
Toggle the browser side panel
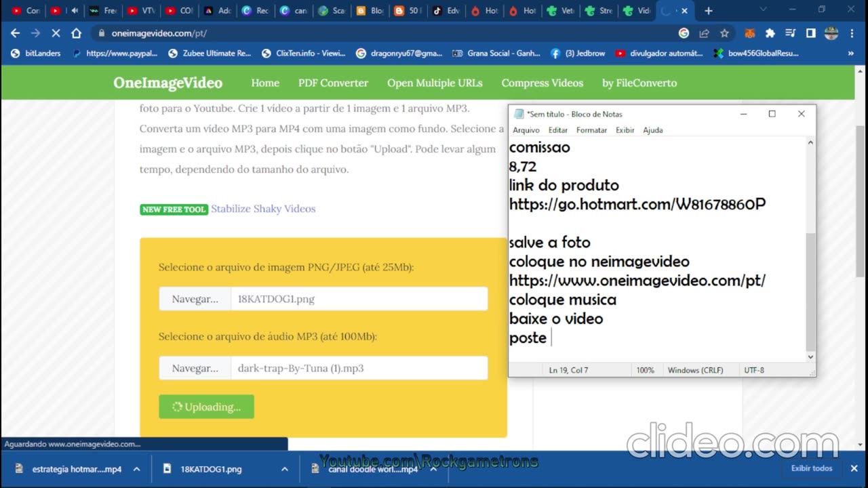810,33
